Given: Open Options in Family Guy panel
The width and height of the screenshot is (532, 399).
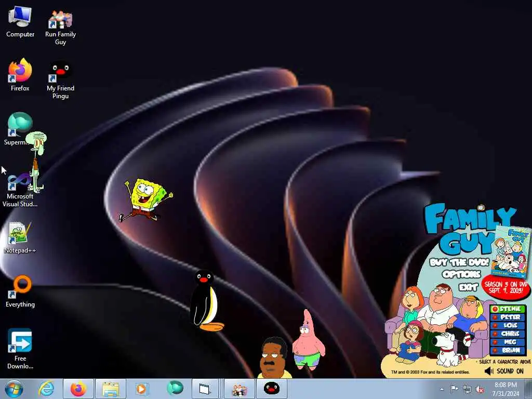Looking at the screenshot, I should point(461,274).
